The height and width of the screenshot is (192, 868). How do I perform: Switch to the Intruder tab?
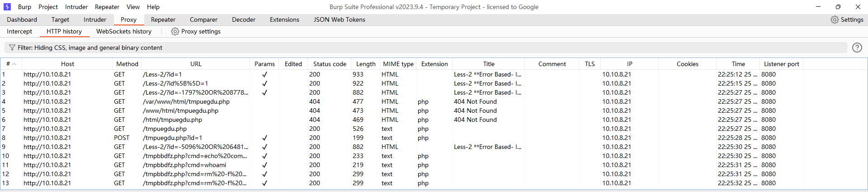point(95,19)
